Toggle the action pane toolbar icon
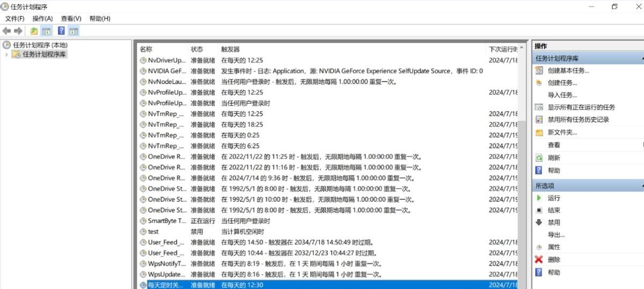The image size is (644, 289). click(74, 31)
